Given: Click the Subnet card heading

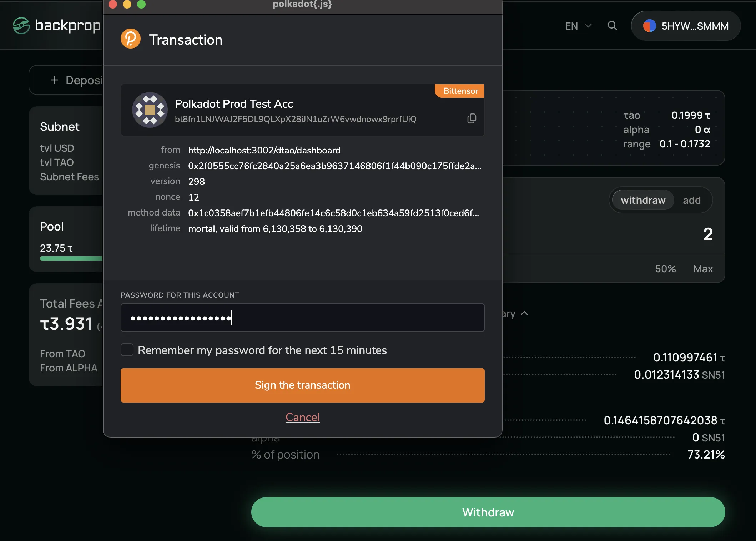Looking at the screenshot, I should pyautogui.click(x=60, y=127).
